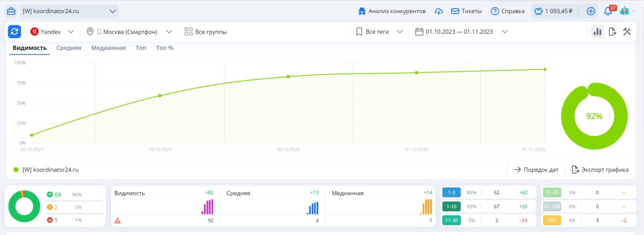Filter by the 1-3 position range
The height and width of the screenshot is (235, 644).
pos(451,193)
